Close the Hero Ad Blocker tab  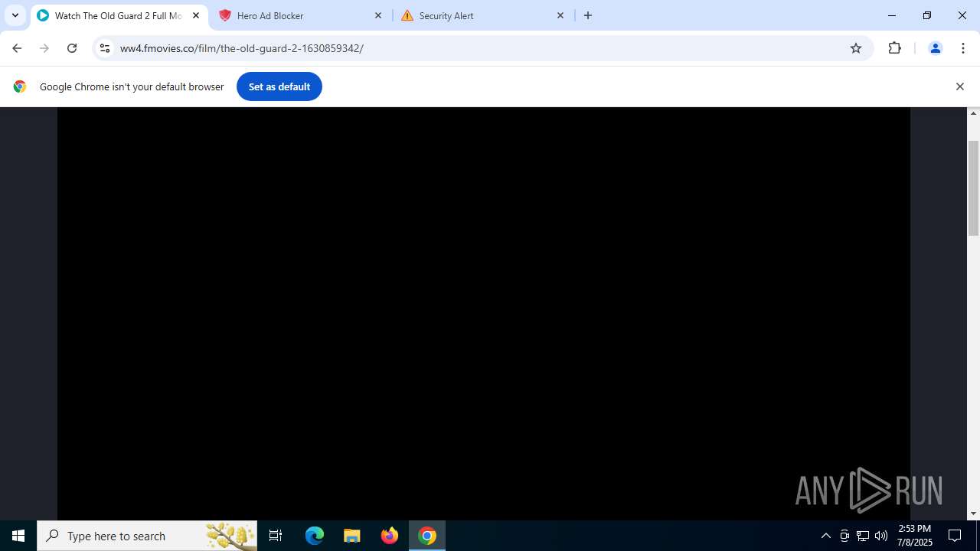click(378, 15)
